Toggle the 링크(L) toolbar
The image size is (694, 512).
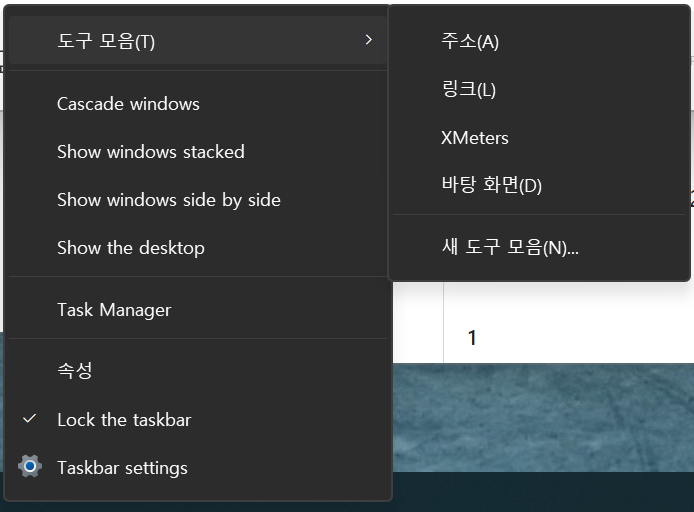[539, 89]
